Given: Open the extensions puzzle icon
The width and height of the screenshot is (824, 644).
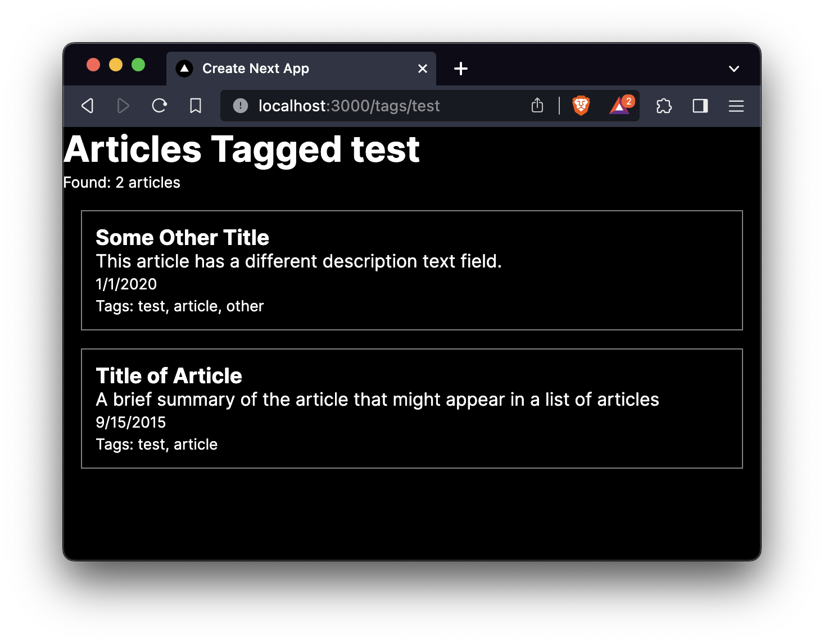Looking at the screenshot, I should point(664,106).
